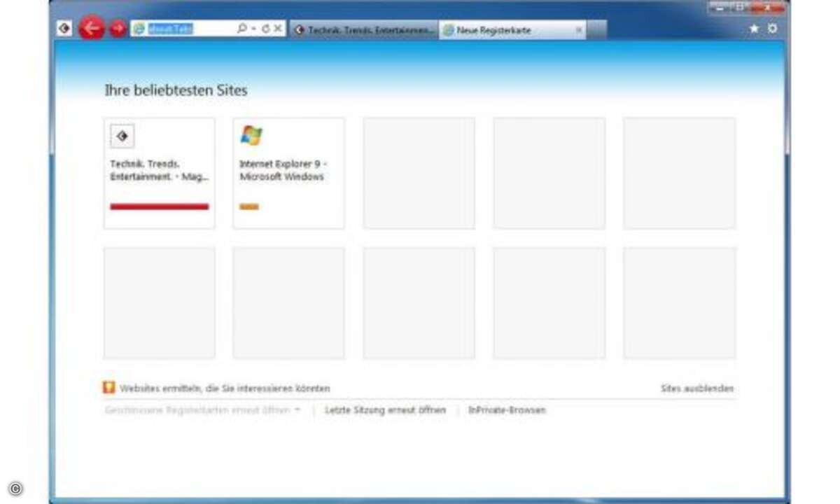Expand the address bar autocomplete dropdown arrow
Image resolution: width=840 pixels, height=504 pixels.
[x=253, y=29]
